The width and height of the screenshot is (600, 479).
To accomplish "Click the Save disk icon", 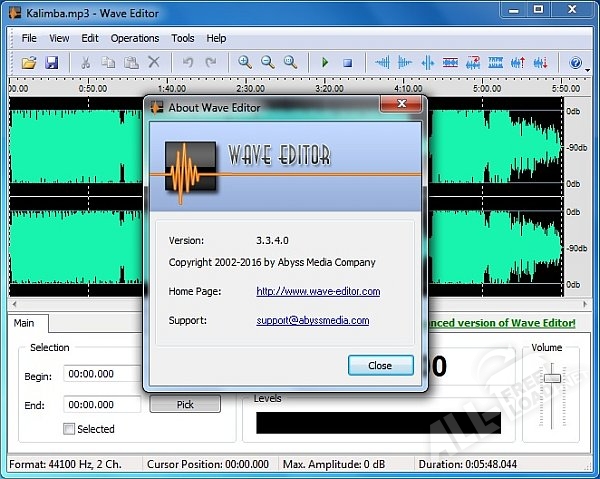I will pos(51,63).
